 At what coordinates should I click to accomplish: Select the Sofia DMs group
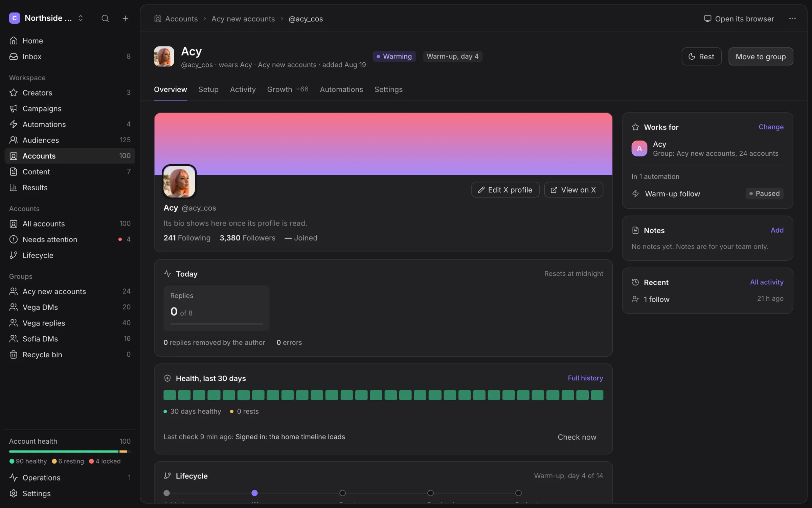[70, 339]
